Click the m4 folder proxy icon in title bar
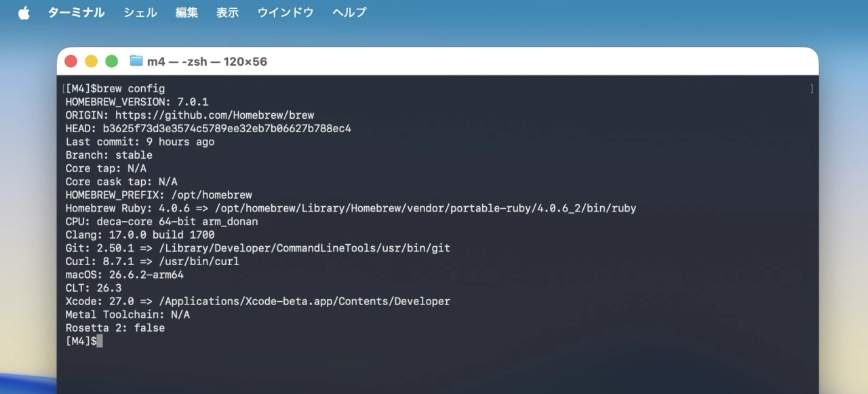The height and width of the screenshot is (394, 868). click(x=136, y=61)
